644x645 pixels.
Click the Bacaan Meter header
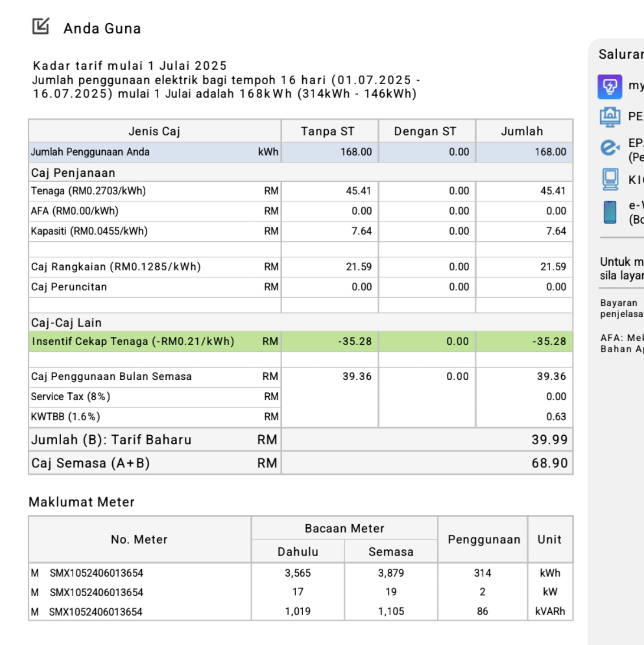click(344, 528)
